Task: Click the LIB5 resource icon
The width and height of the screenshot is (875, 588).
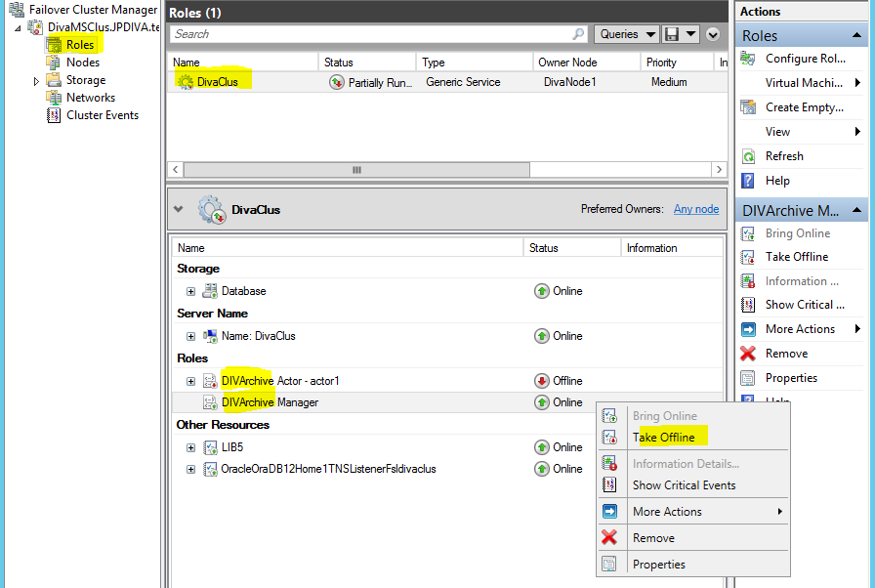Action: [210, 447]
